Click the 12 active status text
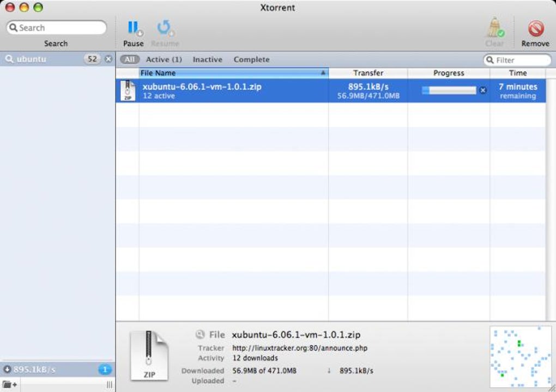The width and height of the screenshot is (556, 392). pos(159,96)
